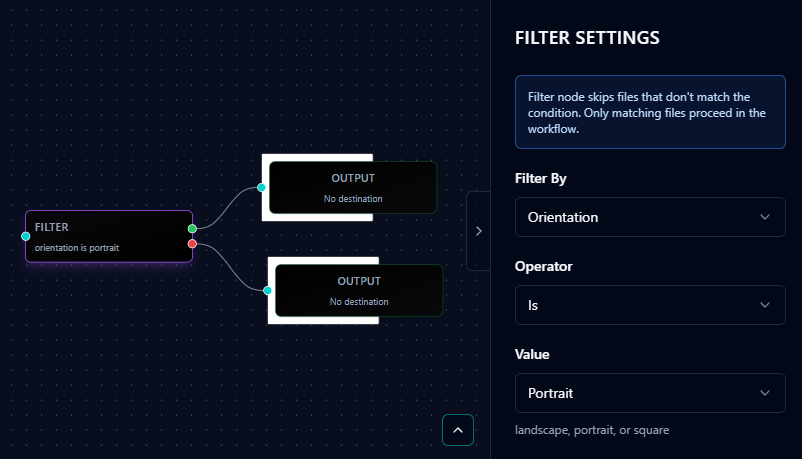Viewport: 802px width, 459px height.
Task: Click the chevron arrow in Value field
Action: (765, 393)
